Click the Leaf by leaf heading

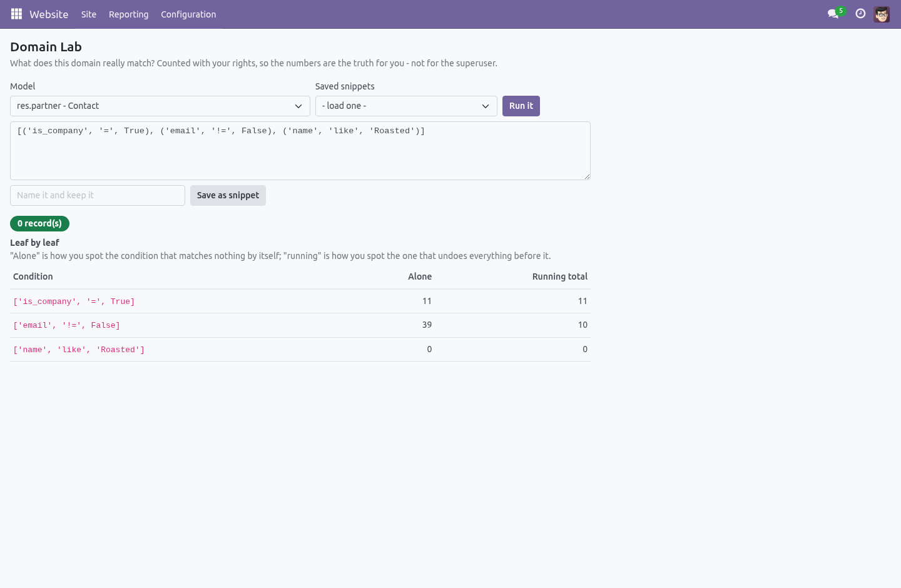pyautogui.click(x=34, y=243)
